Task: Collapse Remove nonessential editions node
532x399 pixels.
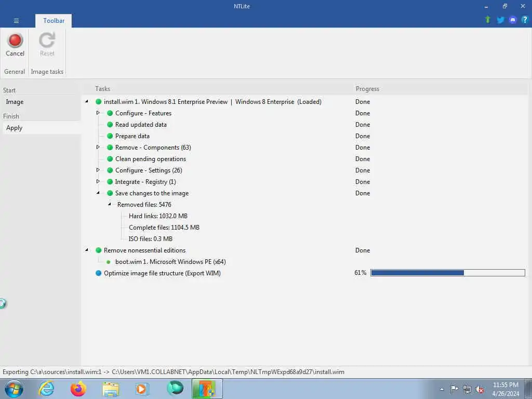Action: [87, 250]
